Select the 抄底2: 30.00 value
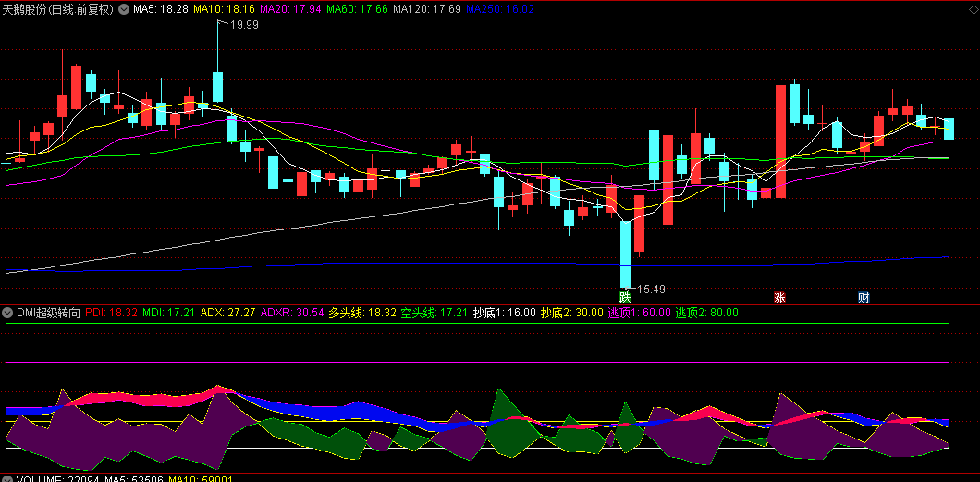This screenshot has width=980, height=482. pyautogui.click(x=572, y=313)
